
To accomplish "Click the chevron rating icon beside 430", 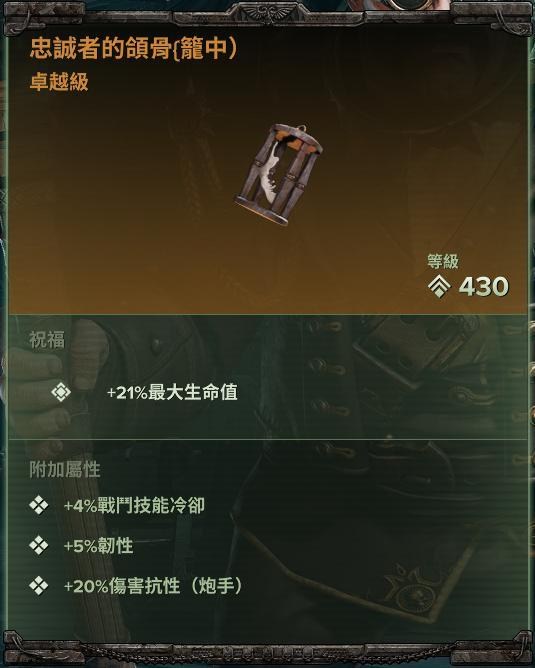I will pos(439,286).
